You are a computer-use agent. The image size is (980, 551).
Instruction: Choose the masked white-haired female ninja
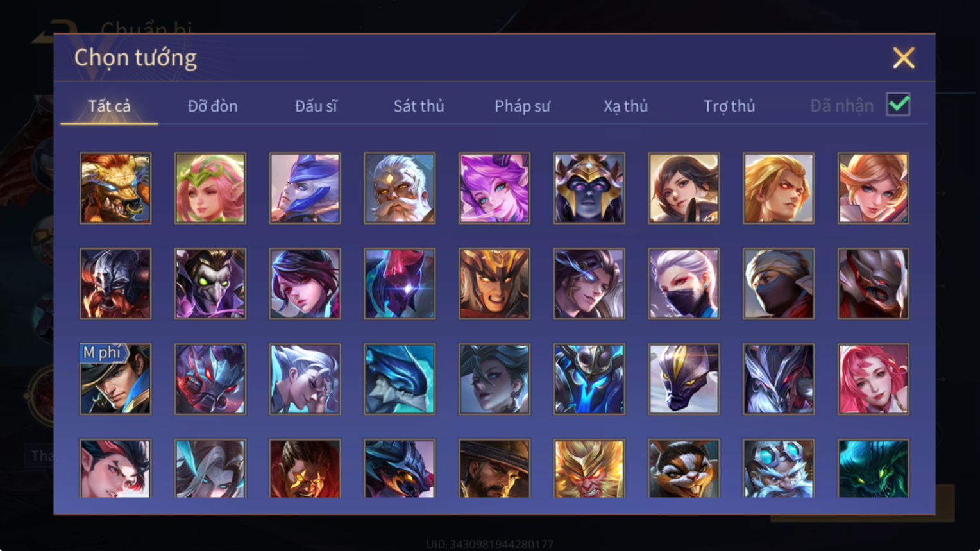click(684, 284)
